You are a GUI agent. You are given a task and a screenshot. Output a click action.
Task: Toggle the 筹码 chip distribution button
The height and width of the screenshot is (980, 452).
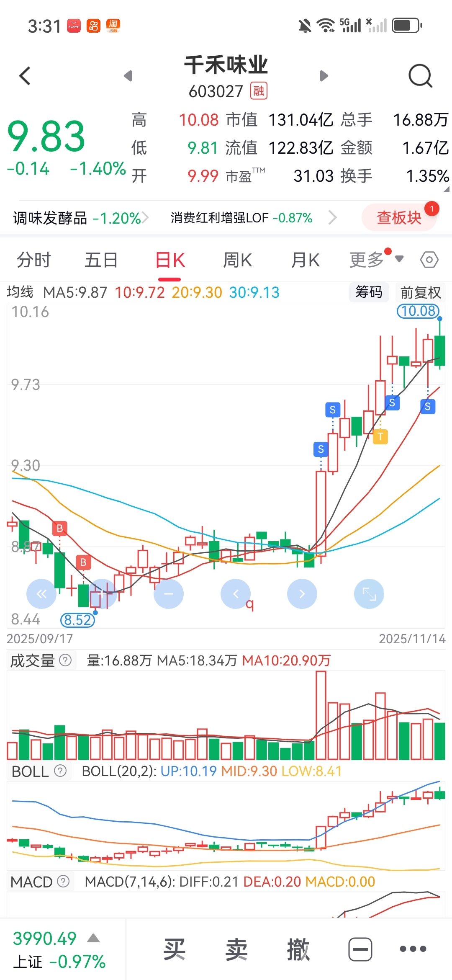coord(369,292)
